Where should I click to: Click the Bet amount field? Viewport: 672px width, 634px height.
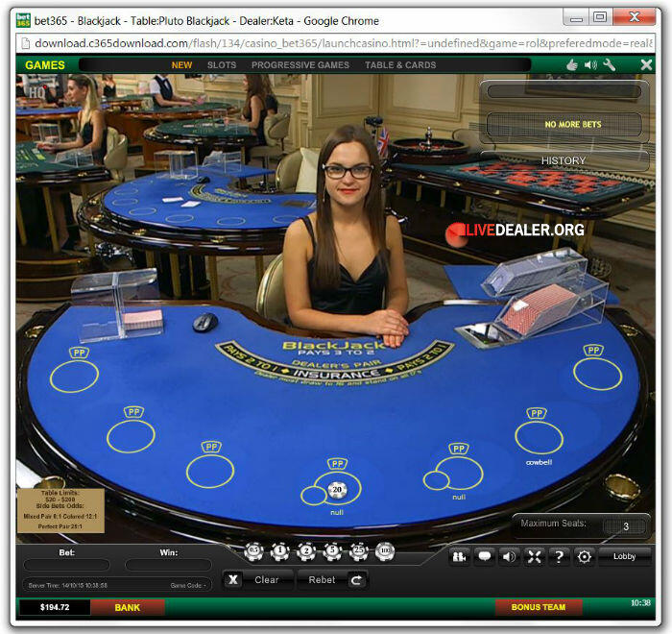[x=67, y=565]
